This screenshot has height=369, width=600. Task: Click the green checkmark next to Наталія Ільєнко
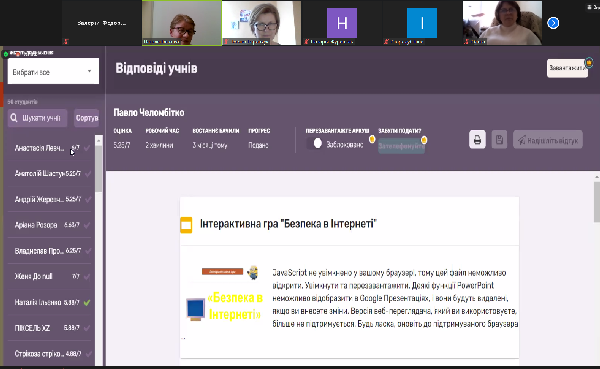(87, 302)
